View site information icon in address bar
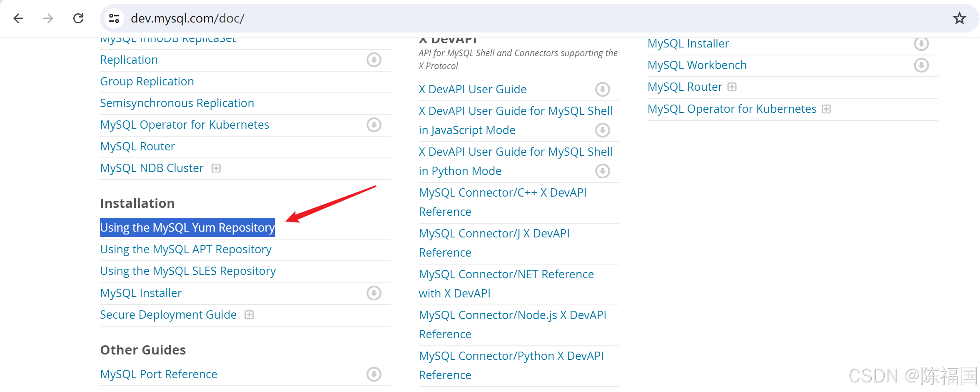Image resolution: width=980 pixels, height=392 pixels. [114, 18]
